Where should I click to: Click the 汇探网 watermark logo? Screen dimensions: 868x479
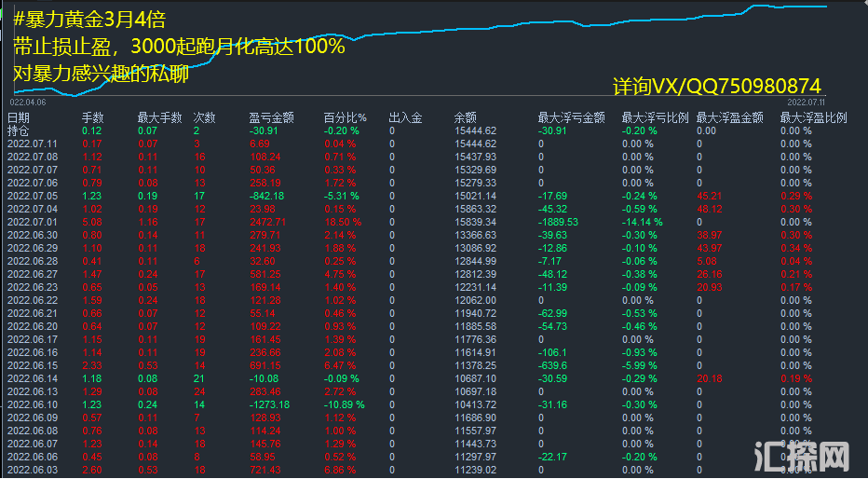tap(802, 456)
